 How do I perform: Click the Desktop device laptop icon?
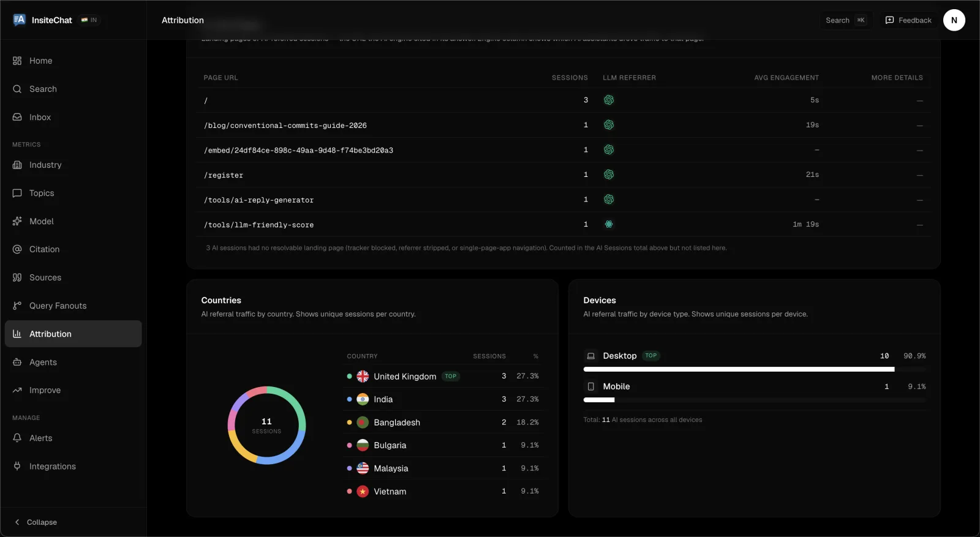pyautogui.click(x=590, y=356)
